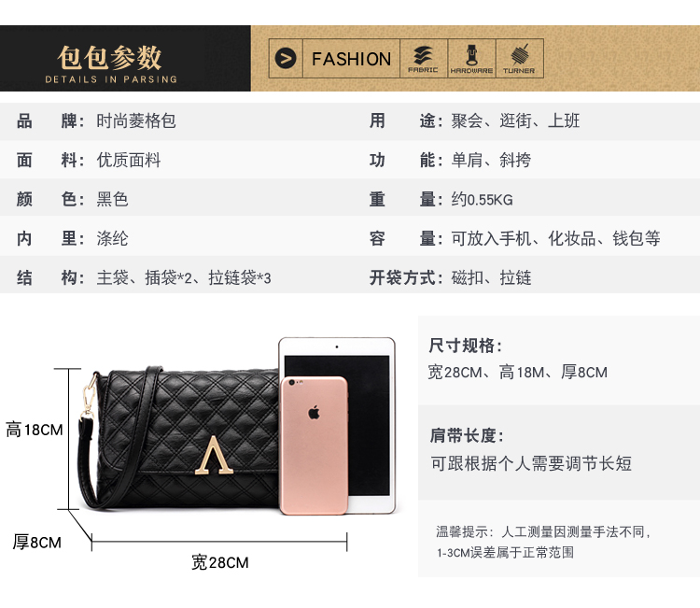Click the camera lens on the pink phone
This screenshot has width=700, height=608.
pyautogui.click(x=291, y=382)
